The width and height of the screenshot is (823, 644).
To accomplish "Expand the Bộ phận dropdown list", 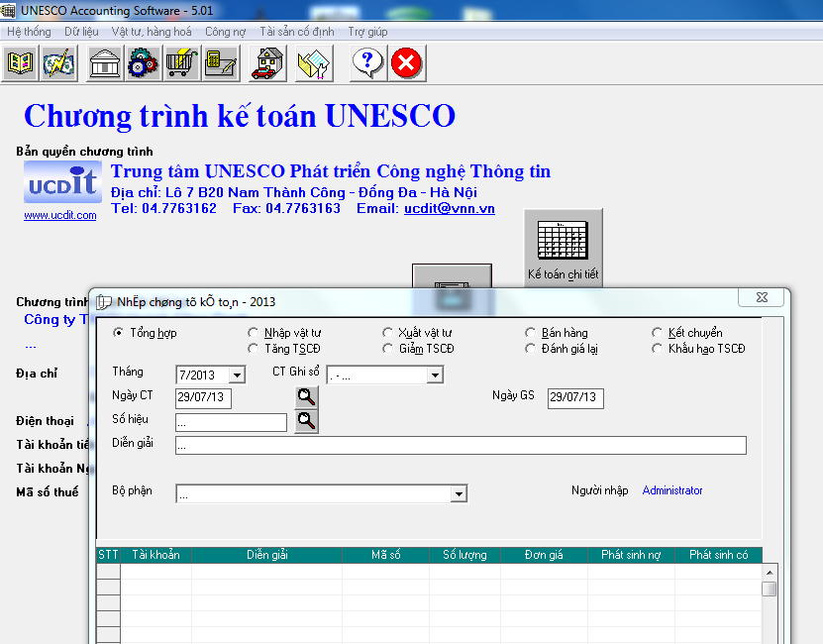I will tap(458, 493).
